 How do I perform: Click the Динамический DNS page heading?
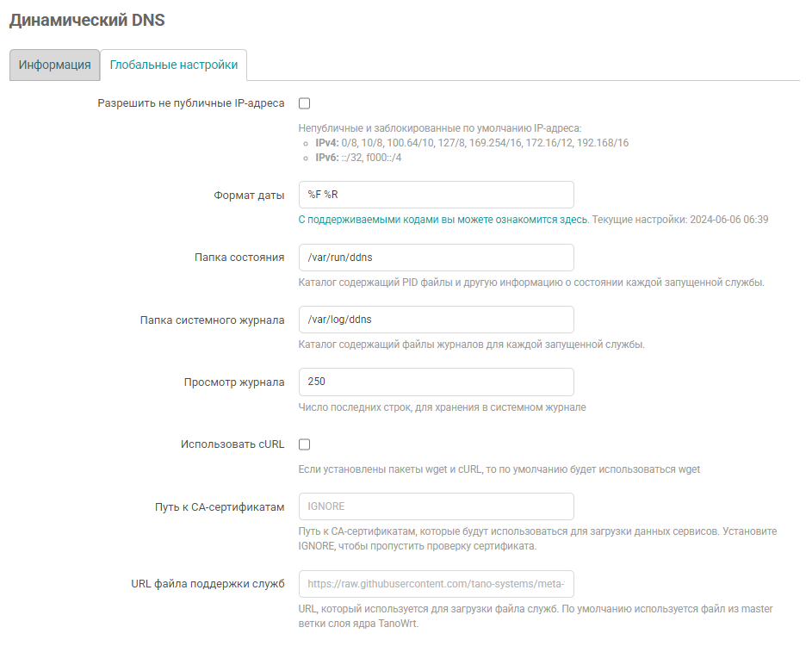(x=87, y=21)
